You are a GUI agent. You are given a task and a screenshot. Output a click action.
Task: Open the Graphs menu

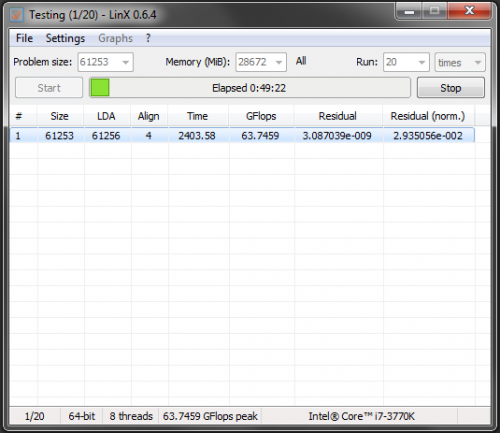(x=115, y=38)
